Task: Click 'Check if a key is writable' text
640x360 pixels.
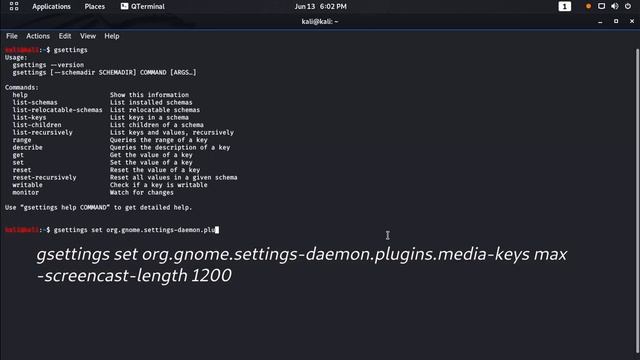Action: tap(158, 185)
